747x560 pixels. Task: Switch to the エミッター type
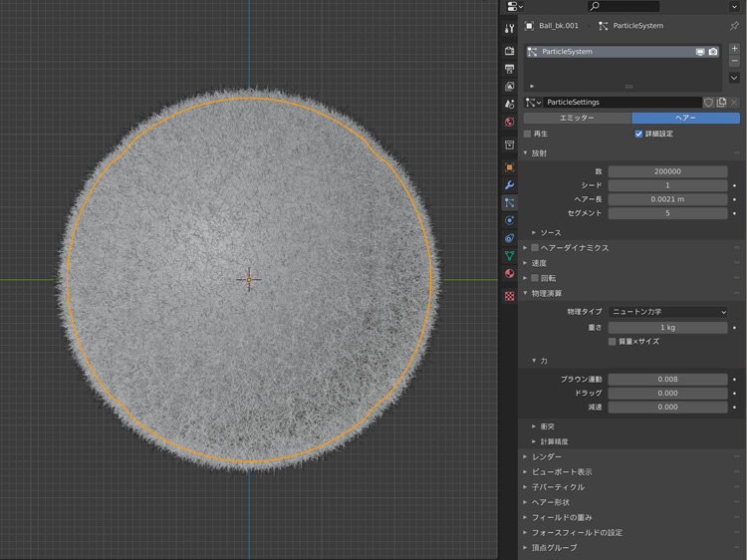click(x=577, y=118)
